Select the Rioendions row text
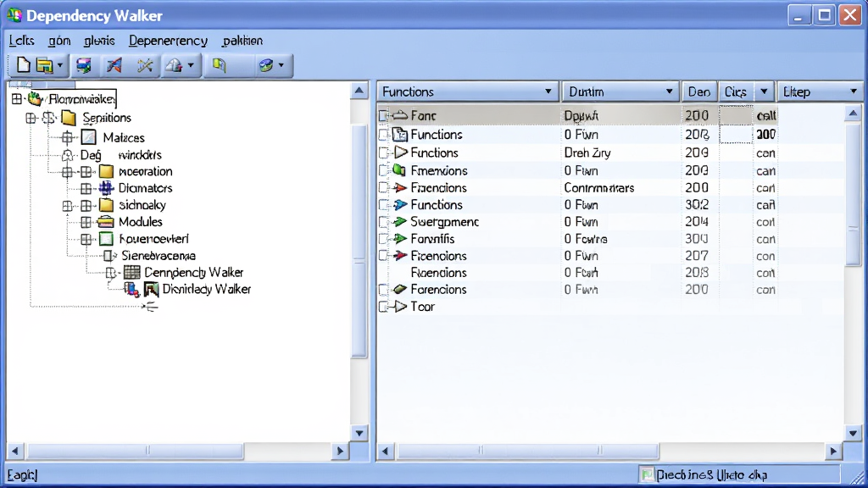 pos(438,273)
